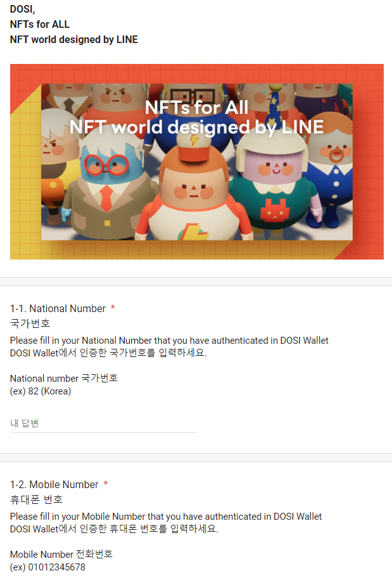Screen dimensions: 392x578
Task: Click the "(ex) 01012345678" example text
Action: click(x=47, y=567)
